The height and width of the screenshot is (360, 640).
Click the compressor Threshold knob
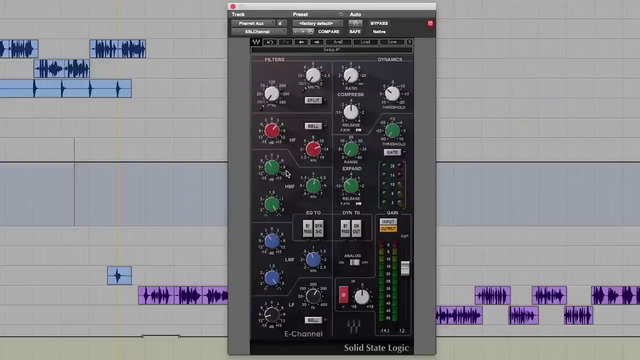pos(392,94)
